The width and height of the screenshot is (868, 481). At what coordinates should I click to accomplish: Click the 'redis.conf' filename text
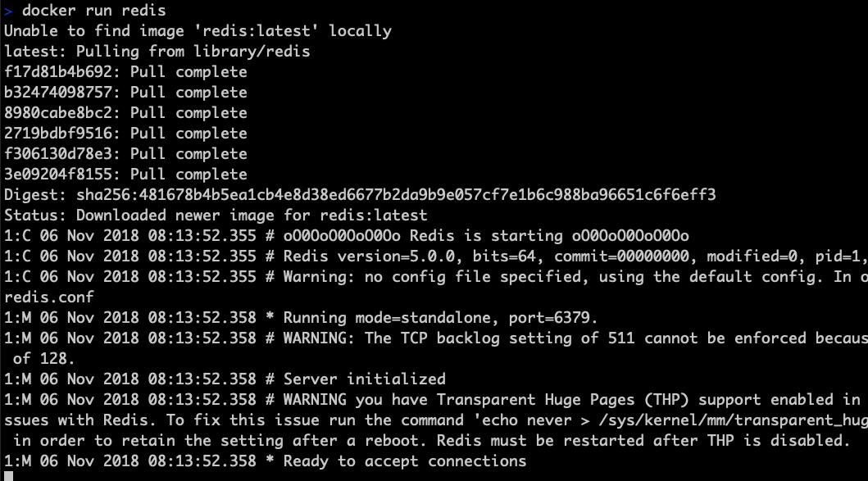(49, 297)
